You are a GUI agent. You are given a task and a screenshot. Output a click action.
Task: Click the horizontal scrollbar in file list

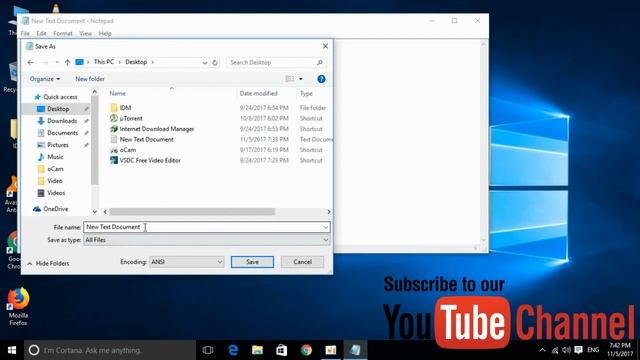pos(192,212)
